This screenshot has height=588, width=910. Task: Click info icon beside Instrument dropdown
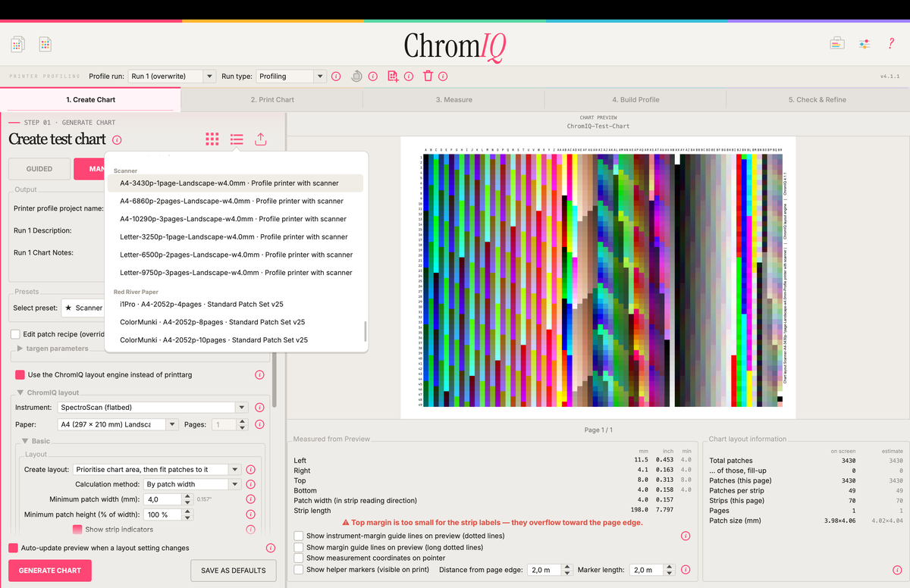tap(260, 407)
